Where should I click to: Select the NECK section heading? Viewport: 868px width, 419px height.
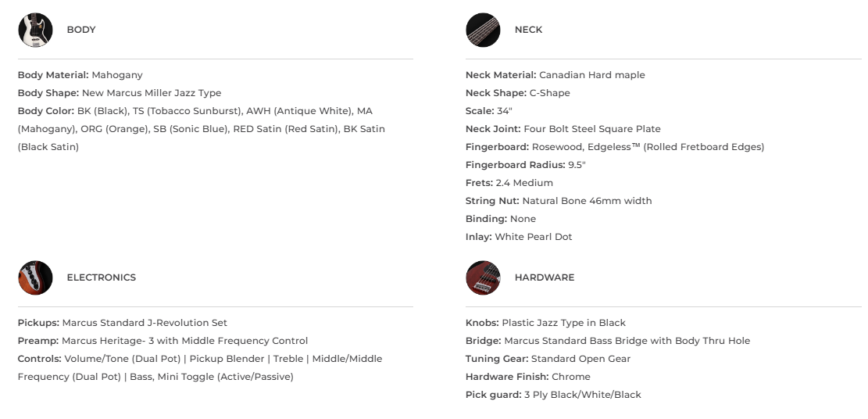(x=528, y=30)
